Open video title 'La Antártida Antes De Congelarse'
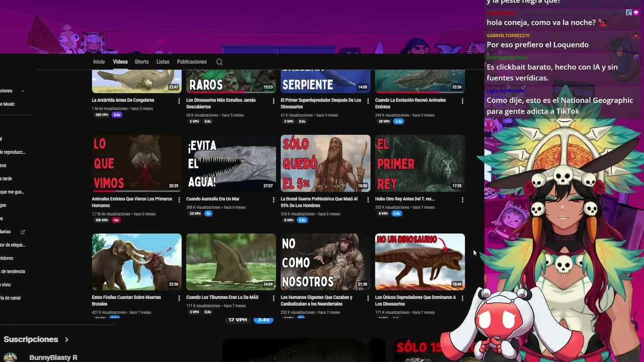 pyautogui.click(x=123, y=100)
